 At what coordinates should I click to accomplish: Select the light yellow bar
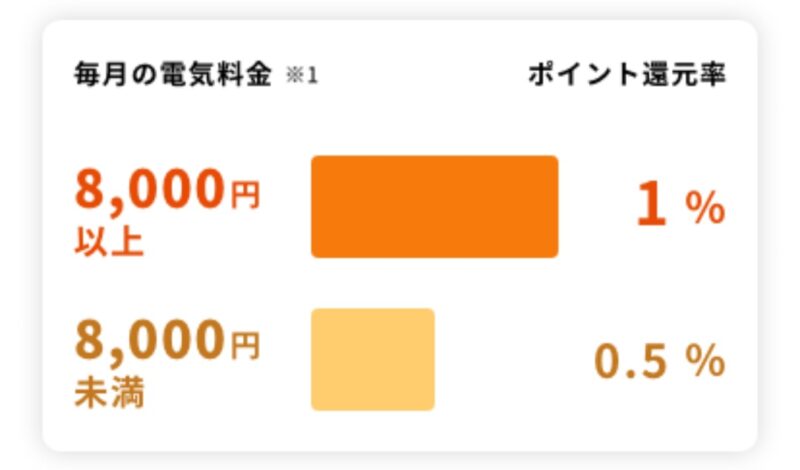point(373,359)
